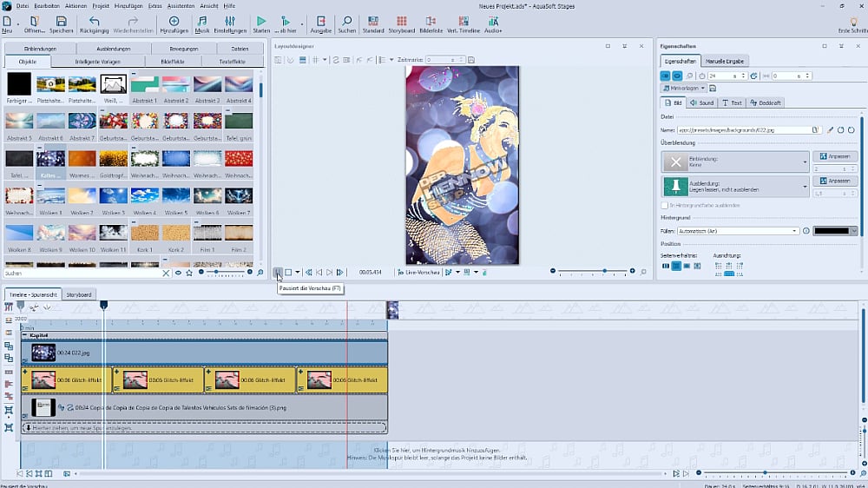Toggle the favorites star filter in toolbox

click(x=188, y=273)
